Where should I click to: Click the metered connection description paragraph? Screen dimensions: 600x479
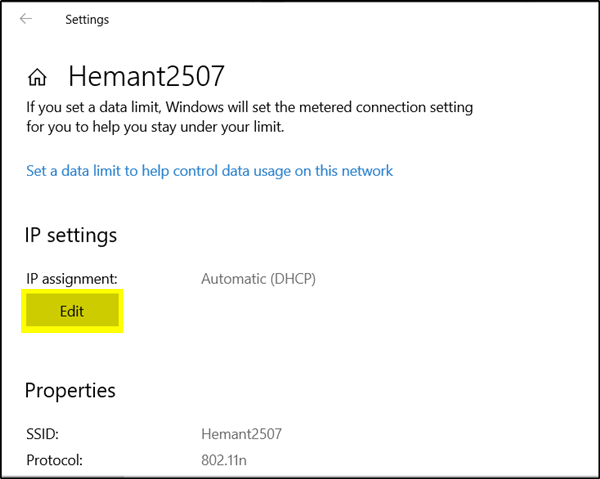(249, 117)
